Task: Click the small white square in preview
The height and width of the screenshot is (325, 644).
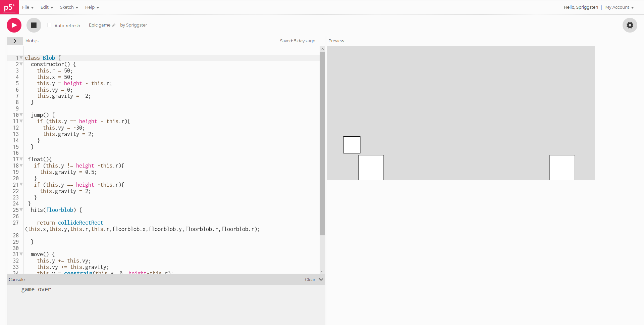Action: point(352,145)
